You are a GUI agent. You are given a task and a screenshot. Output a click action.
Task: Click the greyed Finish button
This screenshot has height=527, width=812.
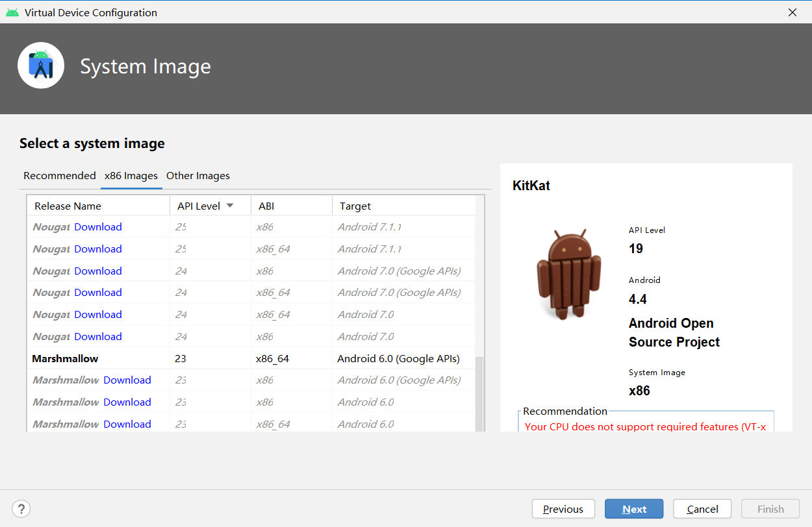tap(770, 509)
